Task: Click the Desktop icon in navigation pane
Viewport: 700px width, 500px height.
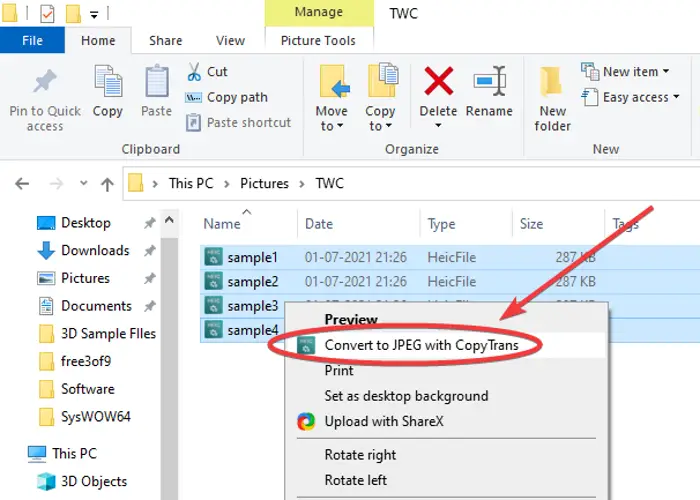Action: (46, 223)
